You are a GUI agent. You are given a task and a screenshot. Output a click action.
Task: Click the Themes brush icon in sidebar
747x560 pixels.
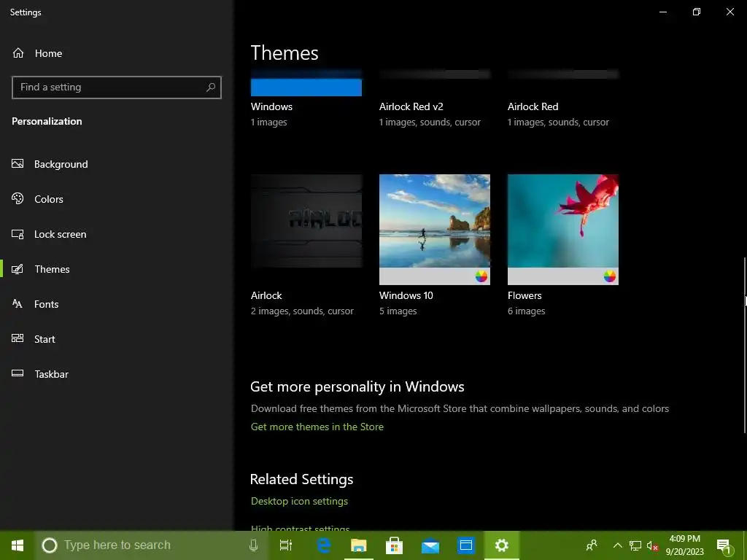pyautogui.click(x=18, y=269)
